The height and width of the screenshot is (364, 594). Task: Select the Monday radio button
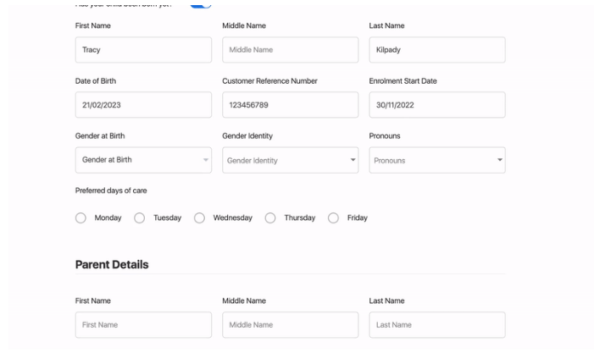(x=81, y=218)
